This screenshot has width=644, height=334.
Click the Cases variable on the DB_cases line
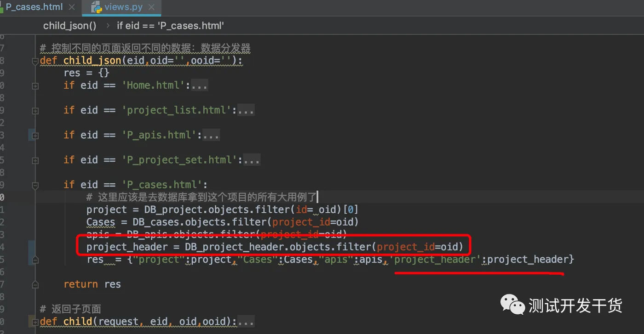tap(101, 222)
